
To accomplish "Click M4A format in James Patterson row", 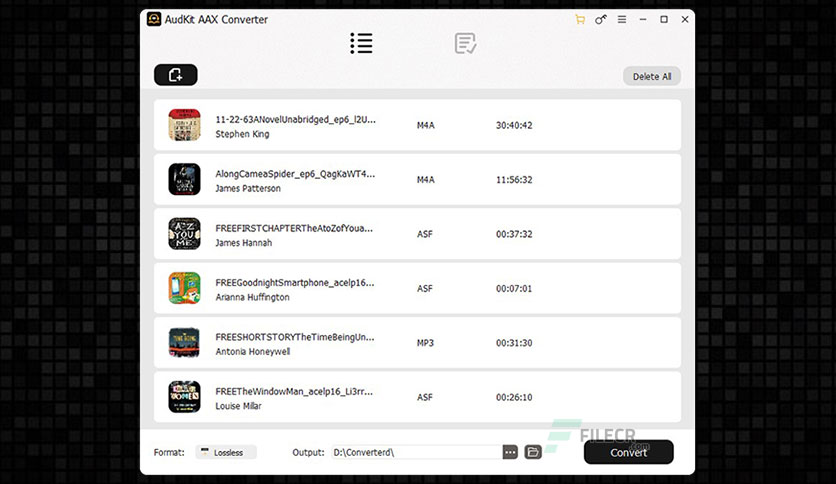I will [425, 180].
